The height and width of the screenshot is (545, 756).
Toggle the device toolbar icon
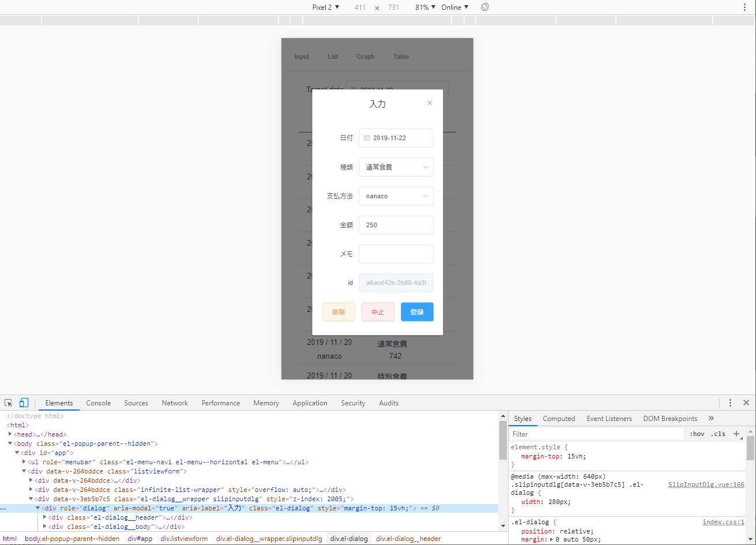coord(24,403)
